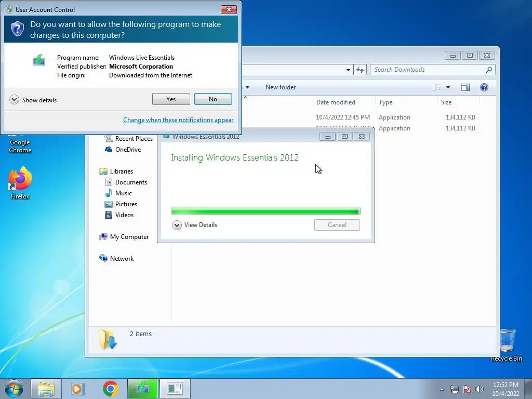
Task: Open OneDrive in navigation pane
Action: pyautogui.click(x=128, y=149)
